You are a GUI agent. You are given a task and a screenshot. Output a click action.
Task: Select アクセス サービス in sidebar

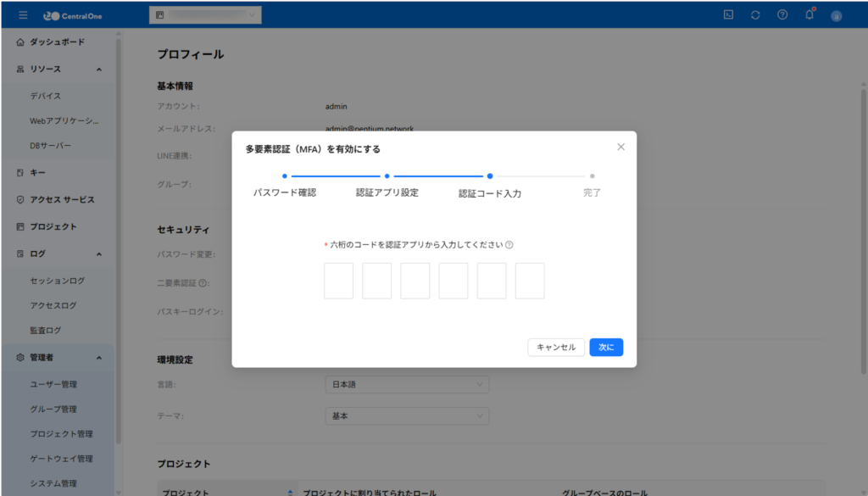[x=62, y=200]
